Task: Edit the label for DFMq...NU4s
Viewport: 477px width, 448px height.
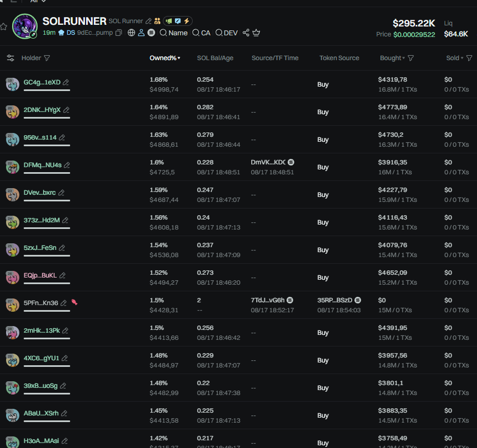Action: click(x=67, y=165)
